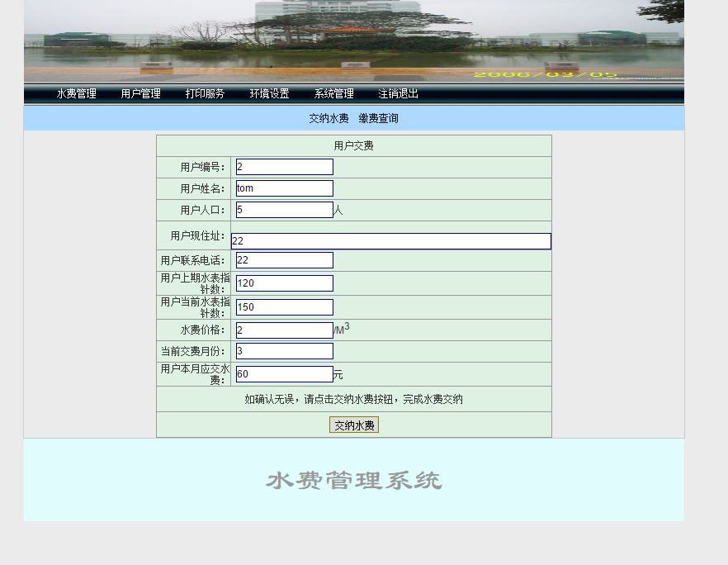The width and height of the screenshot is (728, 565).
Task: Click the previous meter reading field showing 120
Action: [283, 282]
